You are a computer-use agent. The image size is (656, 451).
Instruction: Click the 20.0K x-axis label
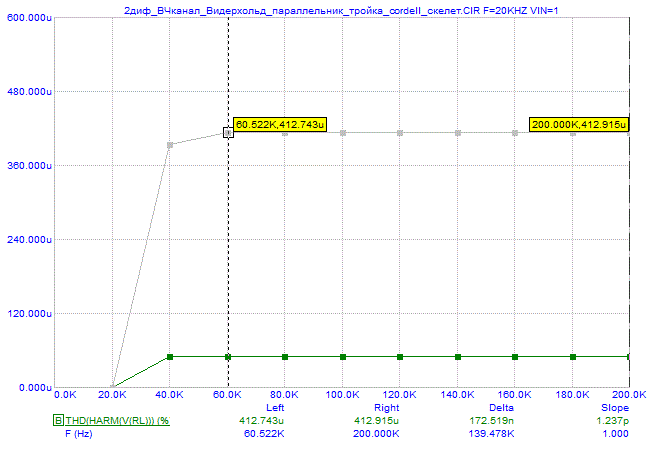click(112, 395)
